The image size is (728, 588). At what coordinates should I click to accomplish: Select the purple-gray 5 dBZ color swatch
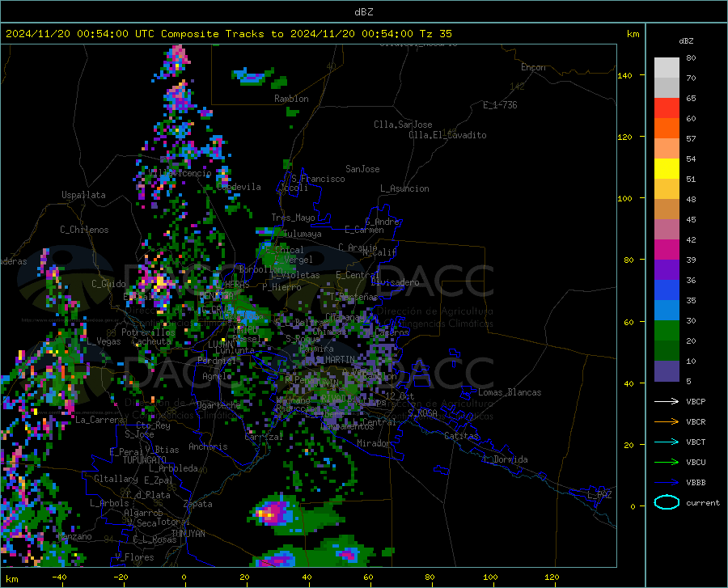coord(667,371)
